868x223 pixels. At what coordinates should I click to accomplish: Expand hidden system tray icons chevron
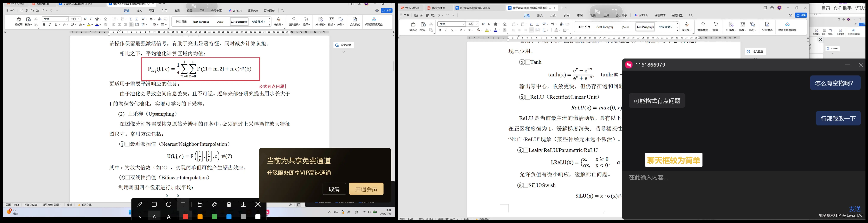(329, 212)
